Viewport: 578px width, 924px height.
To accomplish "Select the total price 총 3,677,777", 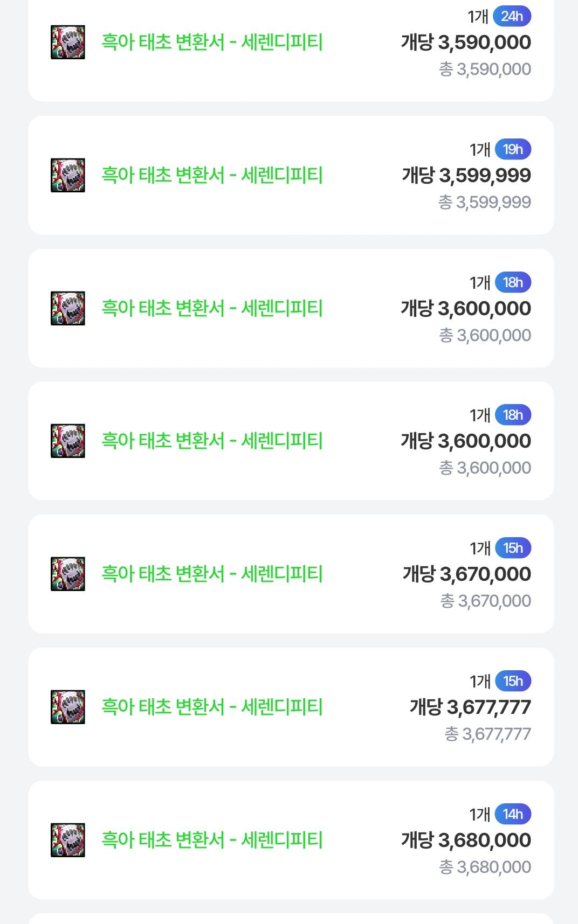I will (x=488, y=734).
